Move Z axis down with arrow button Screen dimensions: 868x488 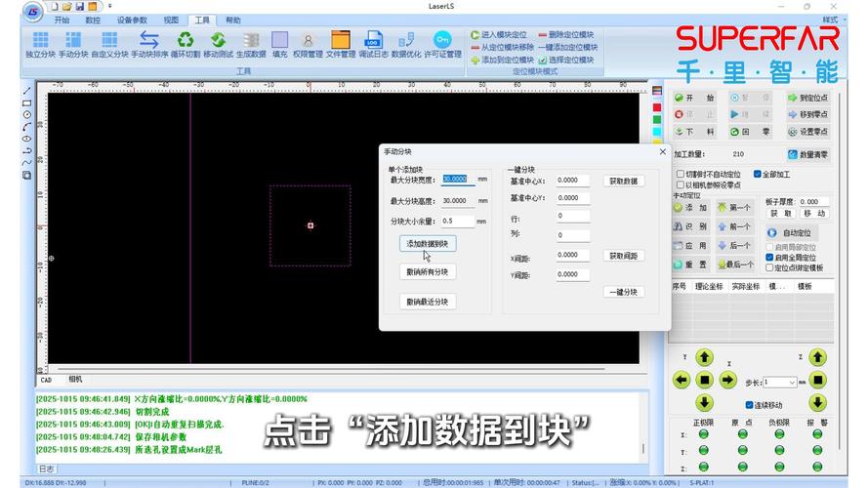pyautogui.click(x=817, y=403)
